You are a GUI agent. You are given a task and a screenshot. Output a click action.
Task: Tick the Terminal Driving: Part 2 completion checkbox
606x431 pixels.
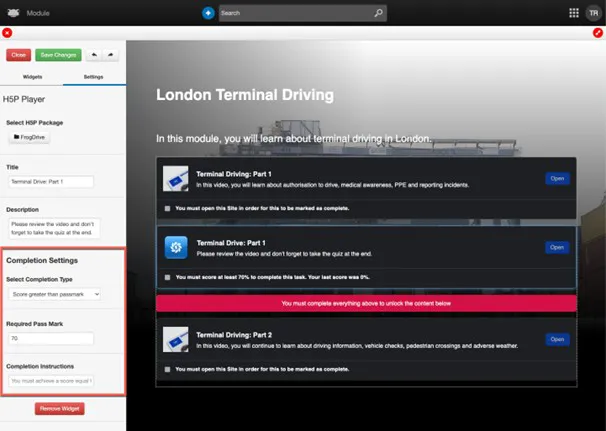click(x=167, y=369)
